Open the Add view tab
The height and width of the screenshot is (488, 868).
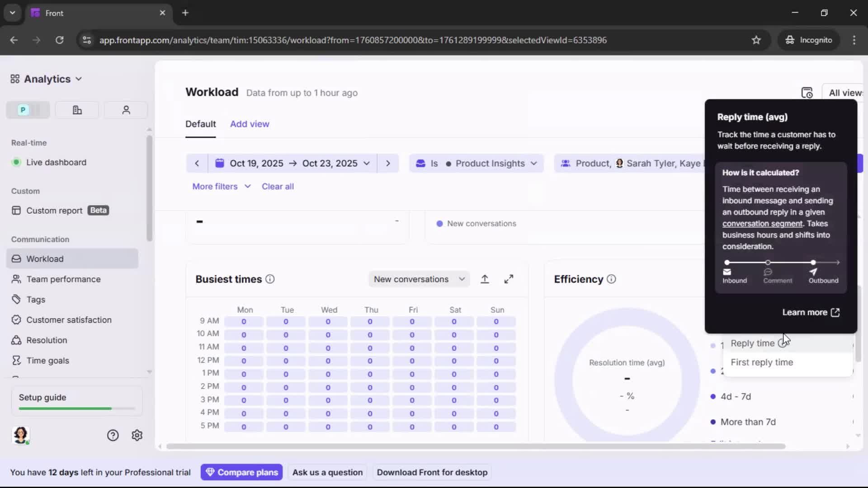[x=250, y=124]
